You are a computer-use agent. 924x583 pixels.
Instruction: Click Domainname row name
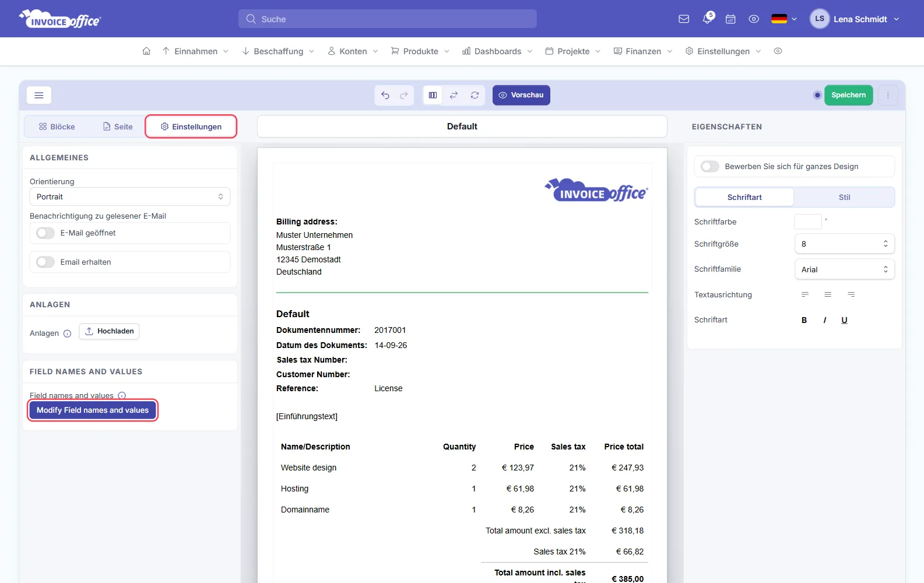305,510
